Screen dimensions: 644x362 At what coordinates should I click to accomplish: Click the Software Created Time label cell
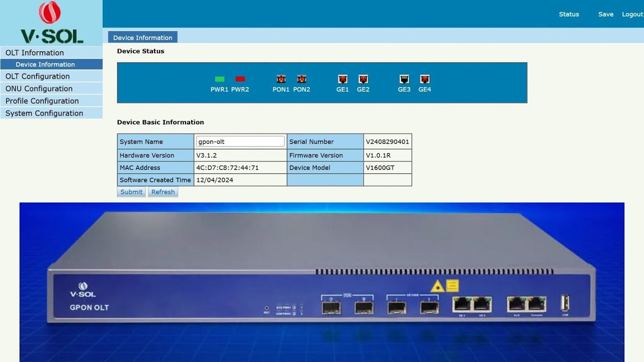(155, 180)
